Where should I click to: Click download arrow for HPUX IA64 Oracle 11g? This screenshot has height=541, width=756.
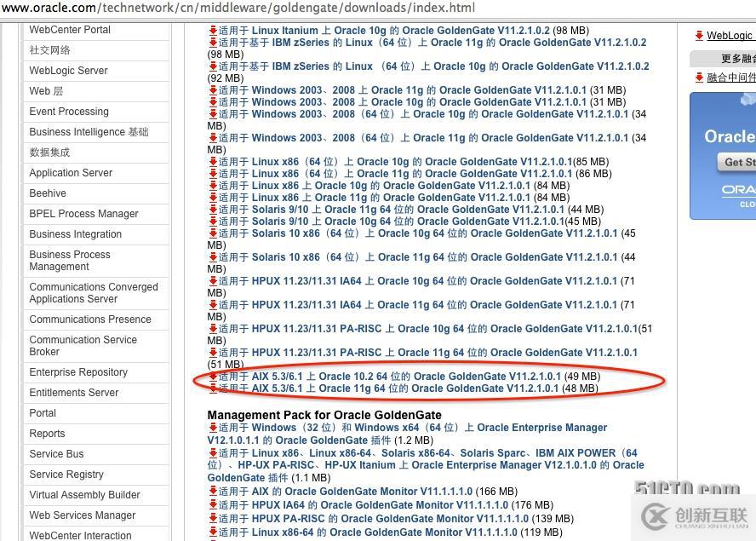pos(213,304)
